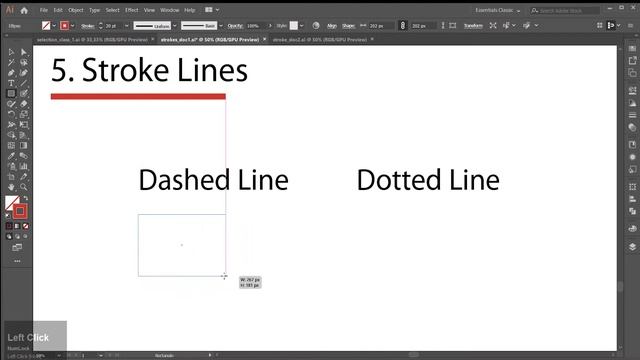Open stroke weight dropdown arrow
The height and width of the screenshot is (360, 640).
[x=127, y=26]
